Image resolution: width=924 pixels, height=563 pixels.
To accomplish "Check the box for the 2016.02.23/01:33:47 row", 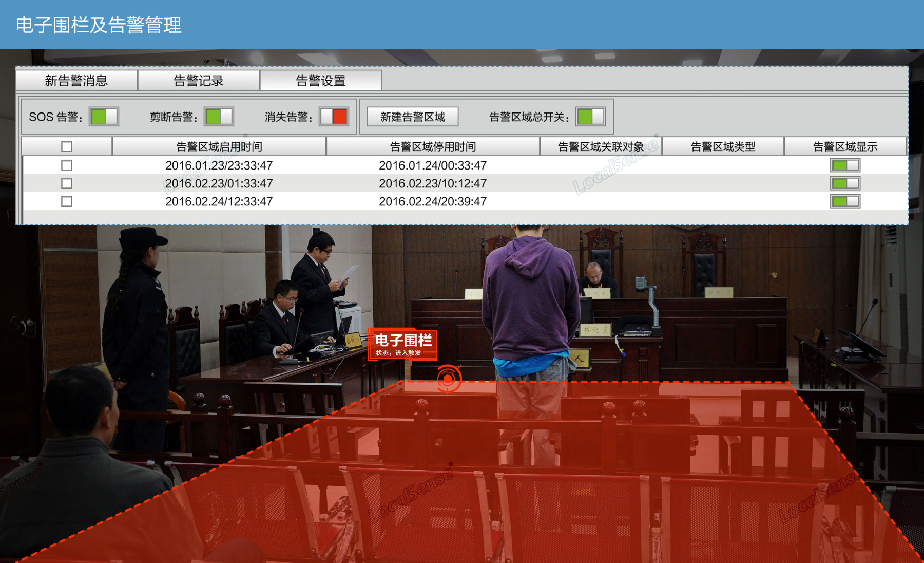I will click(67, 183).
